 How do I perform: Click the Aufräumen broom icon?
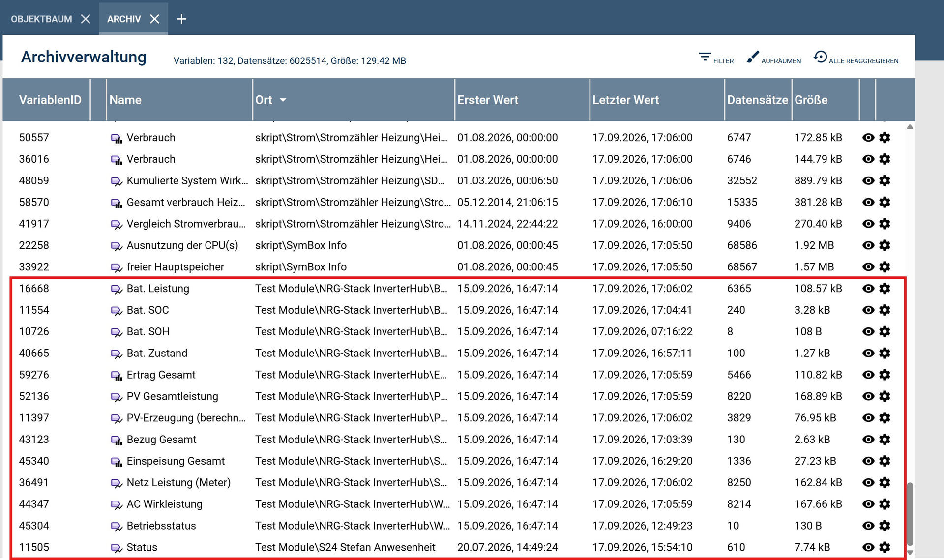(x=752, y=57)
